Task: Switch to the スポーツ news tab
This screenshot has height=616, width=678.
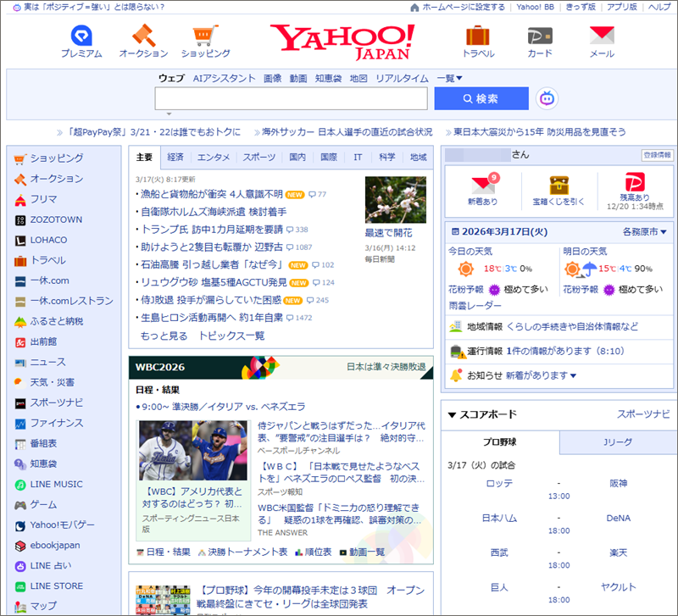Action: tap(258, 157)
